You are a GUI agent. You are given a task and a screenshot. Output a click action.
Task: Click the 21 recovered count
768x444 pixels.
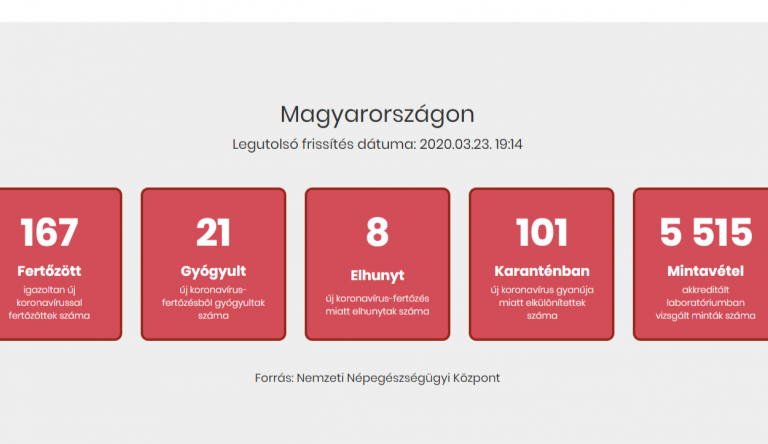coord(213,232)
